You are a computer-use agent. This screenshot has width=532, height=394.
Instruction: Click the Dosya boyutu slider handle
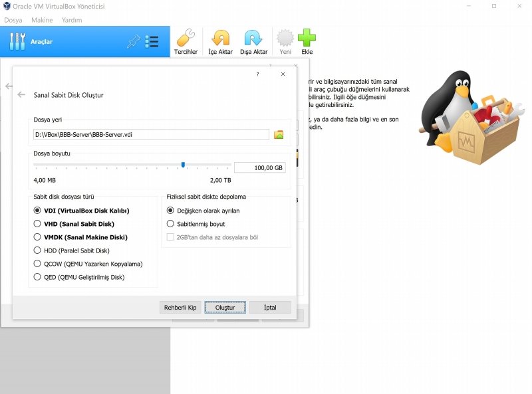point(183,165)
